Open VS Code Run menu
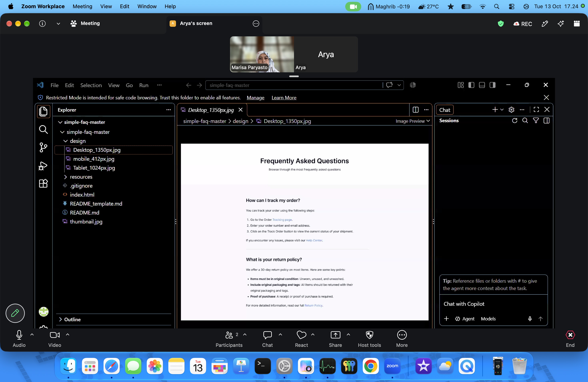 pos(144,85)
